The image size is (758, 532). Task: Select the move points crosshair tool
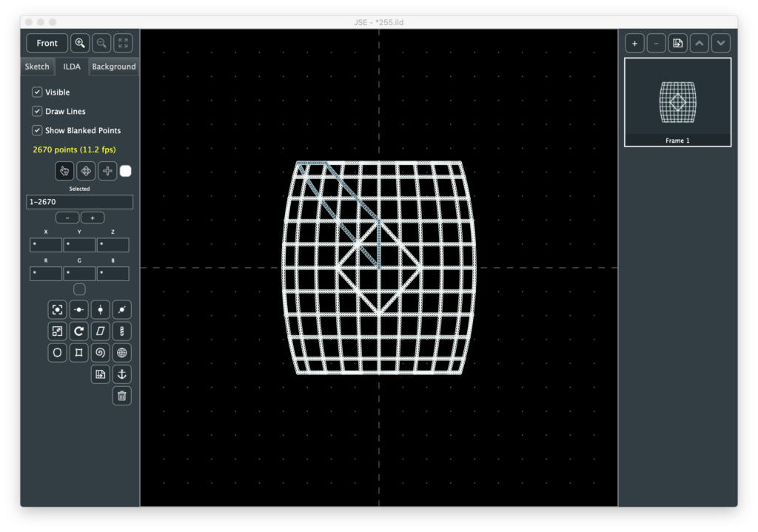click(86, 171)
